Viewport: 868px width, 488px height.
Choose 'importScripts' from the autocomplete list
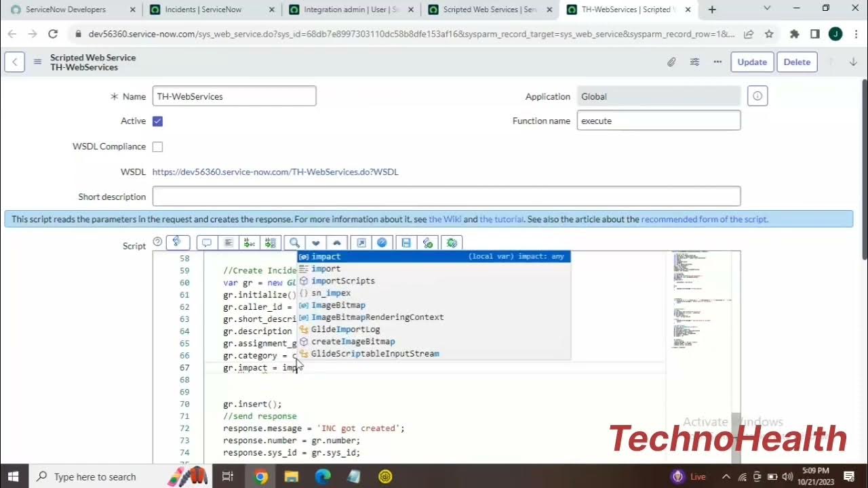434,281
